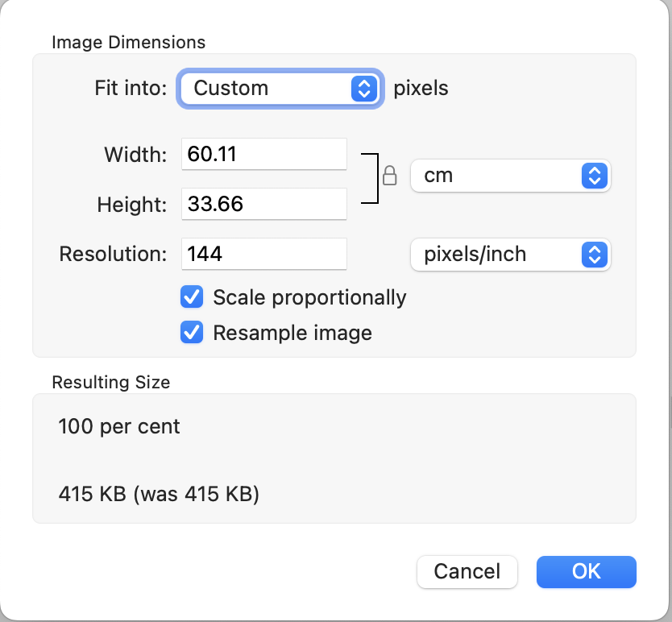Click the 415 KB file size text
Image resolution: width=672 pixels, height=622 pixels.
tap(159, 494)
